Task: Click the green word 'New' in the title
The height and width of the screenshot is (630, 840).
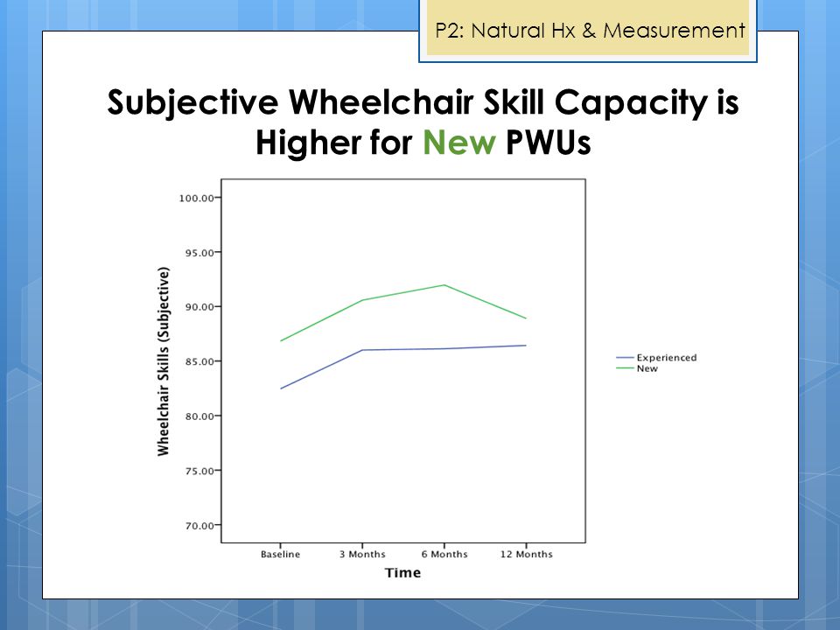Action: 459,143
